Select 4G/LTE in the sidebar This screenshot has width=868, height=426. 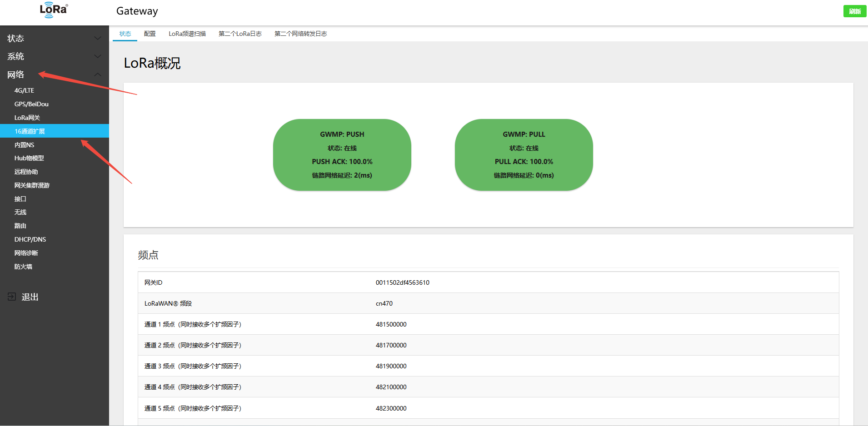click(x=24, y=90)
